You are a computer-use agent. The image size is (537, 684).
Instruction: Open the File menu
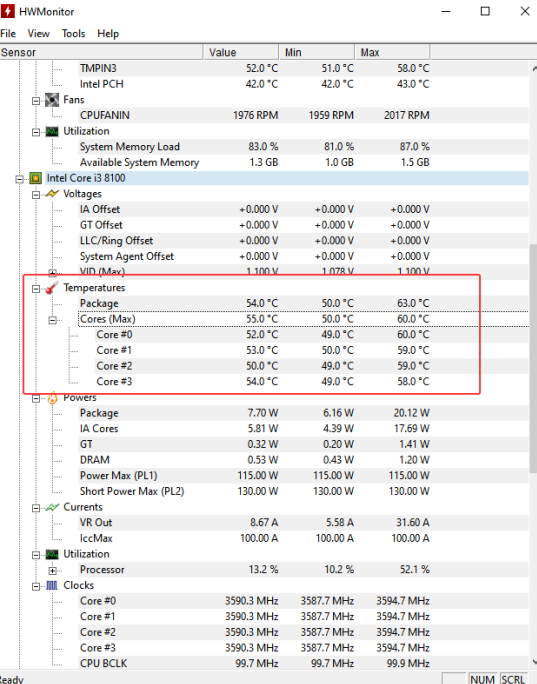click(x=8, y=34)
